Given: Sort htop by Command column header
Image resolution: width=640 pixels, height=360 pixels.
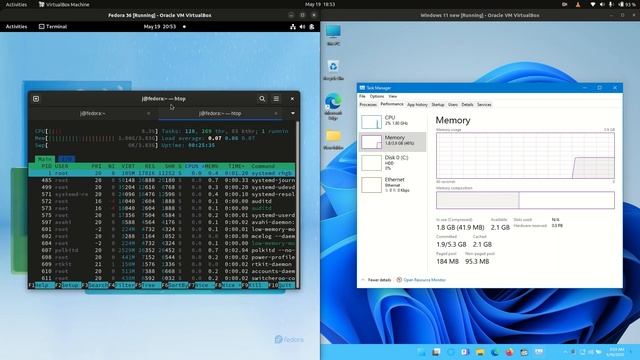Looking at the screenshot, I should pos(263,166).
